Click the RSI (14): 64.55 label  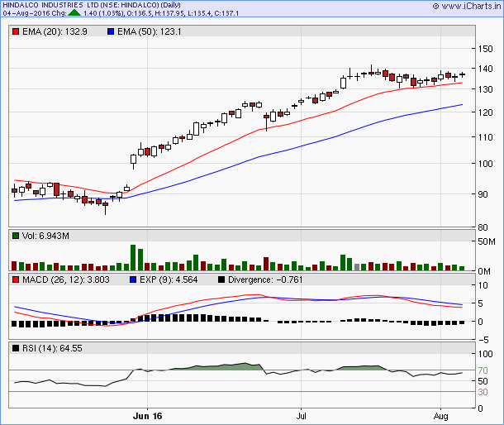[52, 348]
